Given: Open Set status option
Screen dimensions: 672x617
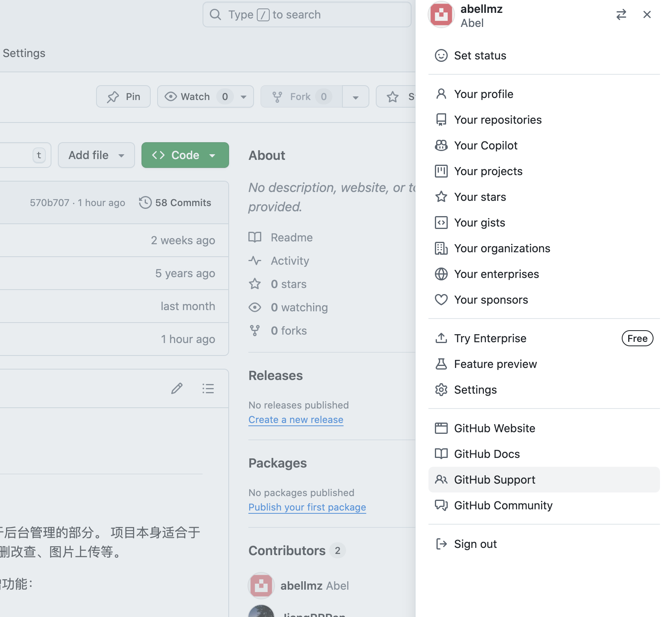Looking at the screenshot, I should pyautogui.click(x=544, y=55).
